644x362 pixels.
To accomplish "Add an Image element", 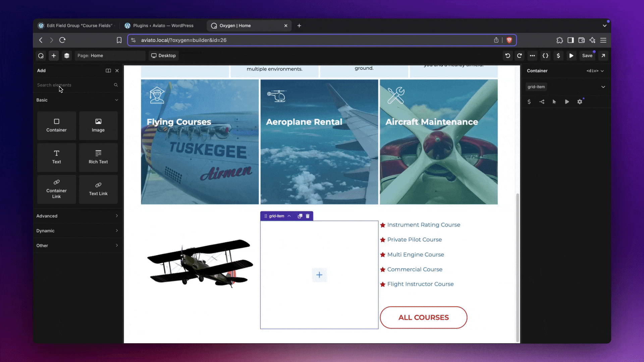I will click(x=98, y=126).
